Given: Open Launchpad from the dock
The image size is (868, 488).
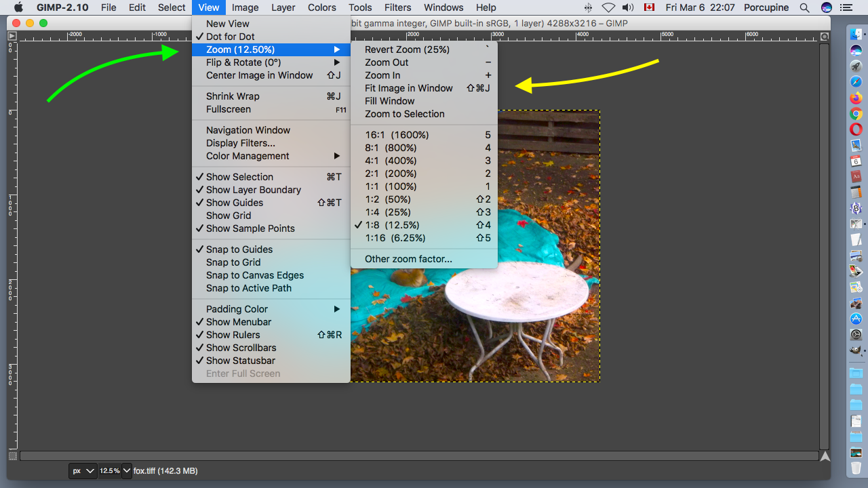Looking at the screenshot, I should point(856,66).
